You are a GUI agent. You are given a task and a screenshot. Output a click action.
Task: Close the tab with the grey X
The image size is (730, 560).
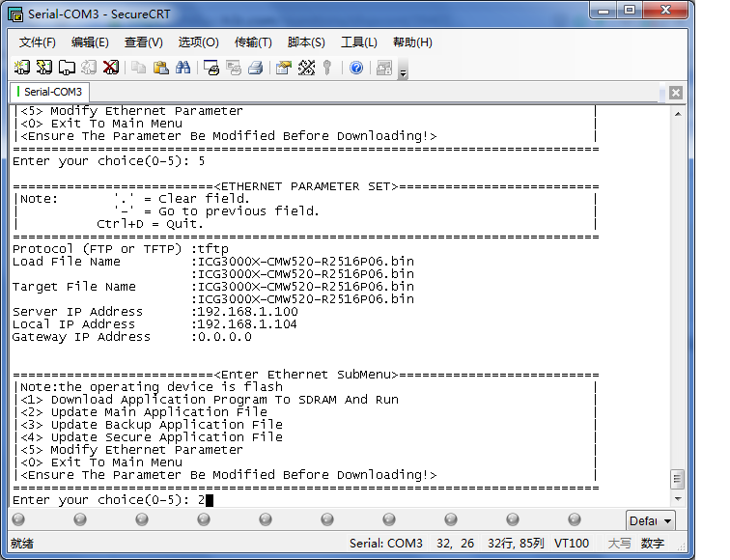click(676, 93)
